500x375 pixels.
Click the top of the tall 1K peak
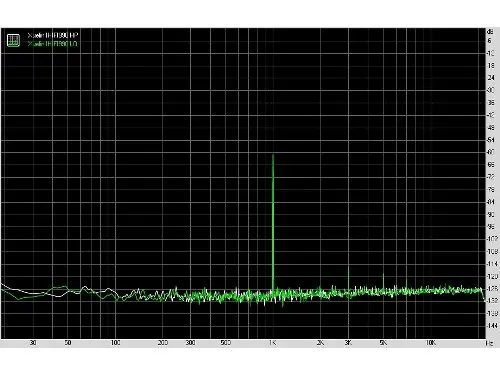pyautogui.click(x=273, y=155)
